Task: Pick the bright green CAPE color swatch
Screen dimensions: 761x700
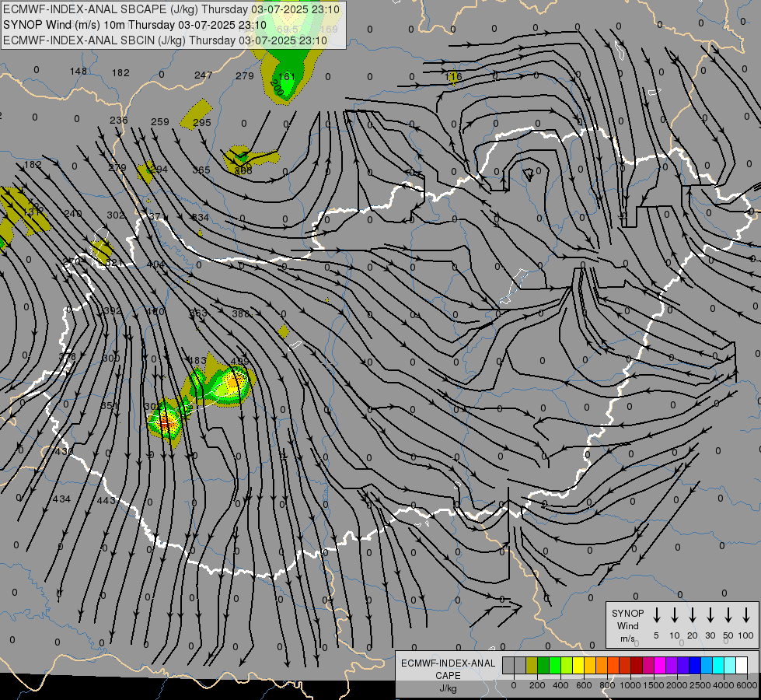Action: pyautogui.click(x=555, y=666)
